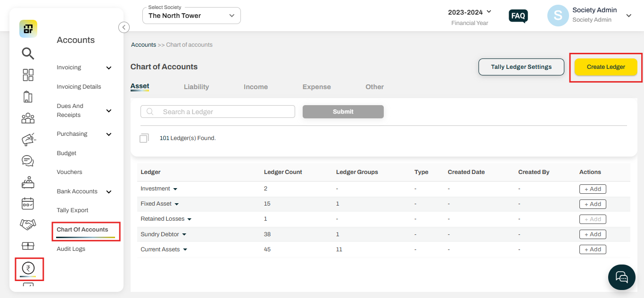Click the Created By column header
644x298 pixels.
(534, 172)
